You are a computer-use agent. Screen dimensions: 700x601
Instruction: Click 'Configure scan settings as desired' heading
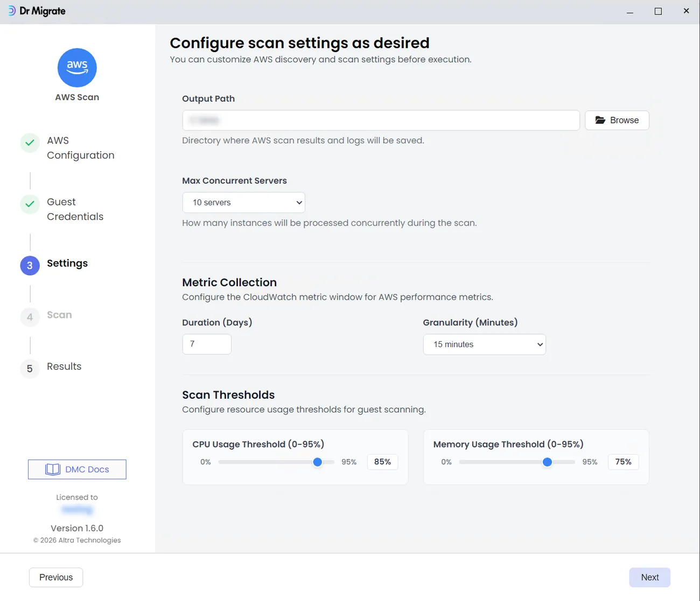tap(300, 43)
